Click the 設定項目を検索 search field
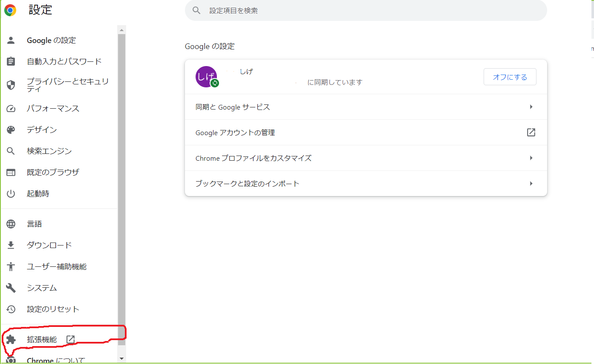 [366, 11]
